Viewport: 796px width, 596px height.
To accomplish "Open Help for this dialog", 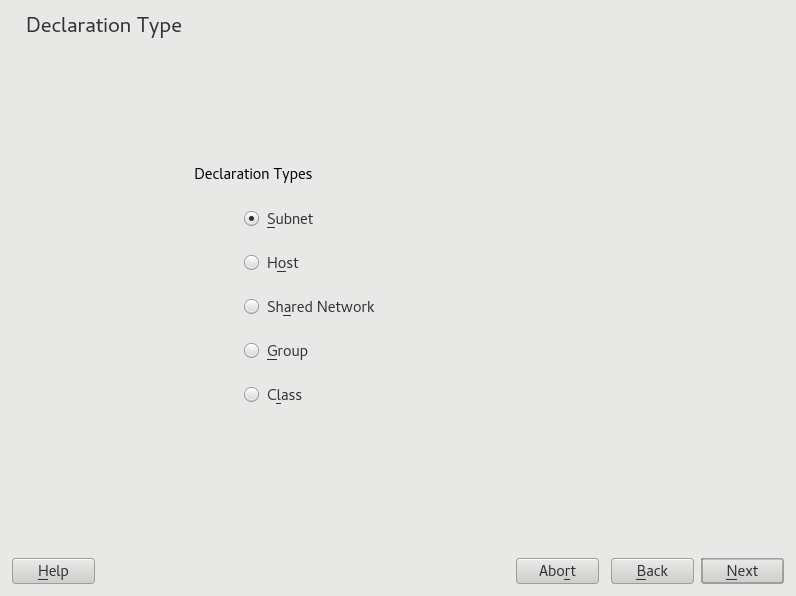I will click(x=53, y=571).
